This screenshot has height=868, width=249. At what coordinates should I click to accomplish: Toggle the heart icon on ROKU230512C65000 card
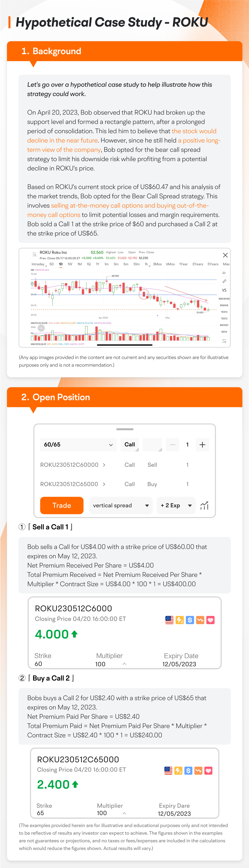[208, 771]
